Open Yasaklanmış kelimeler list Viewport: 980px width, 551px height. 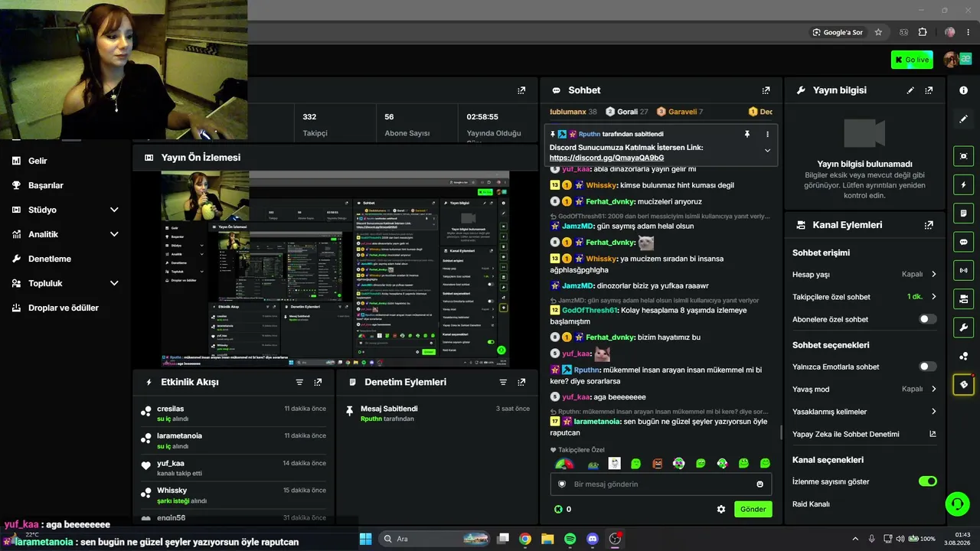(864, 412)
